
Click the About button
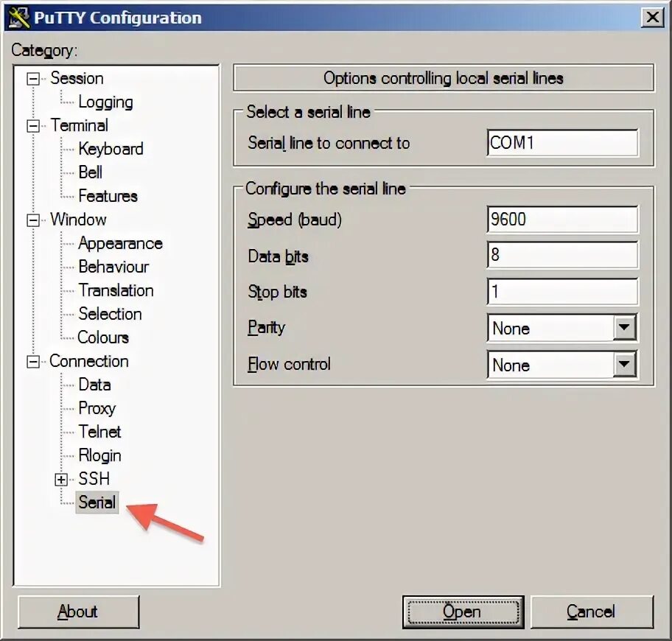click(78, 612)
